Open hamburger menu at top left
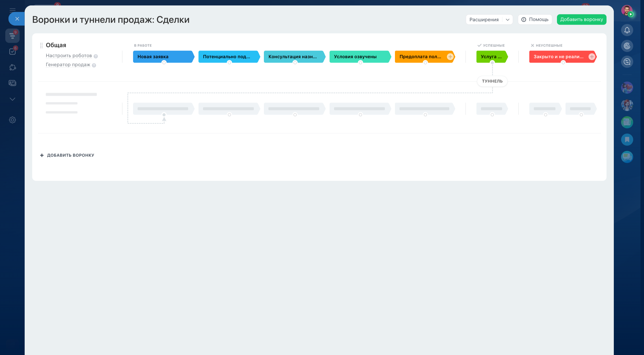The width and height of the screenshot is (644, 355). pyautogui.click(x=12, y=10)
